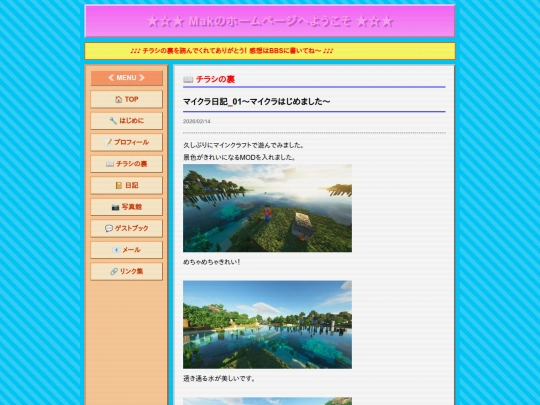Viewport: 540px width, 405px height.
Task: Click the line 景色がきれいになるMODを入れました。
Action: tap(239, 157)
